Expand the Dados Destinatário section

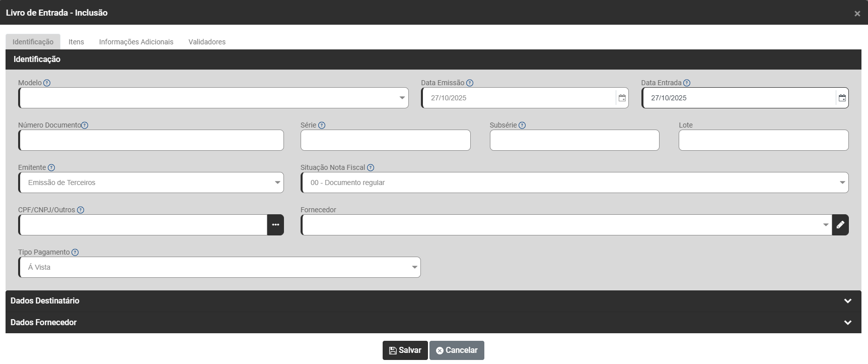click(433, 301)
